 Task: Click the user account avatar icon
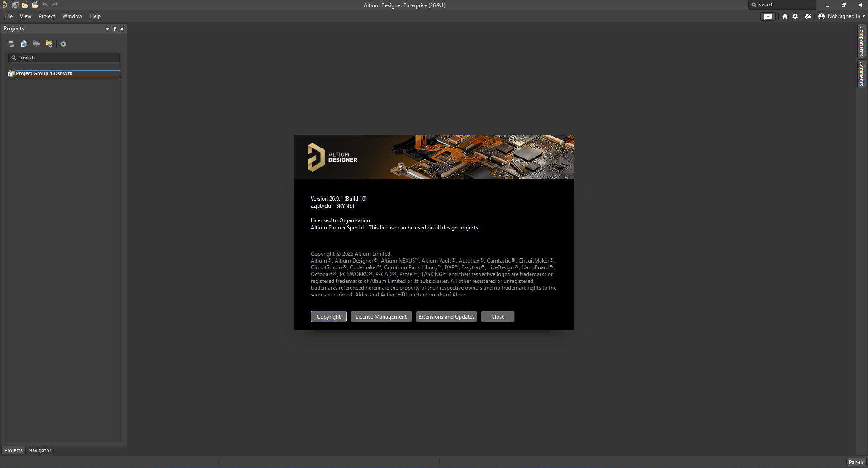pyautogui.click(x=821, y=16)
